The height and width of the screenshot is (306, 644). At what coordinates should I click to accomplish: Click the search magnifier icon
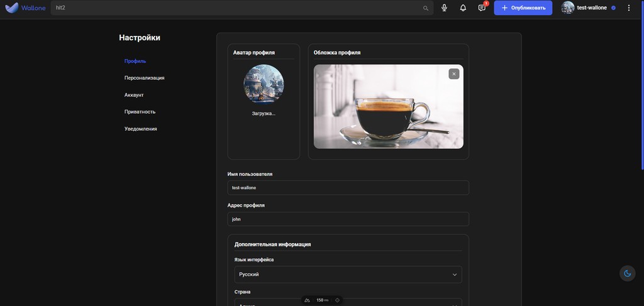pyautogui.click(x=426, y=8)
